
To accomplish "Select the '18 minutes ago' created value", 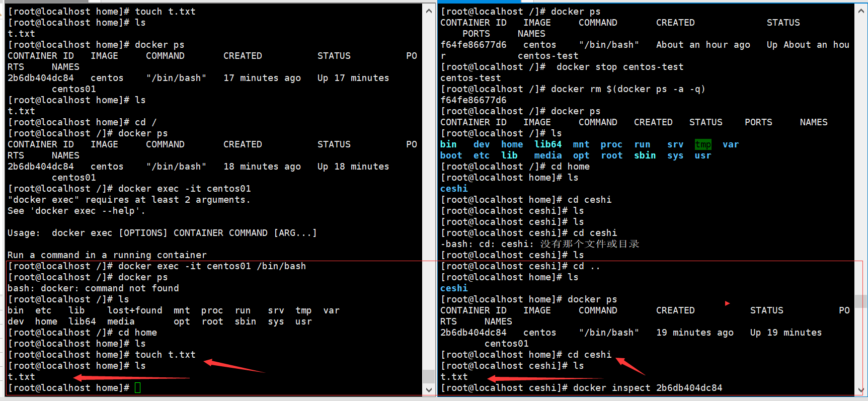I will click(262, 167).
